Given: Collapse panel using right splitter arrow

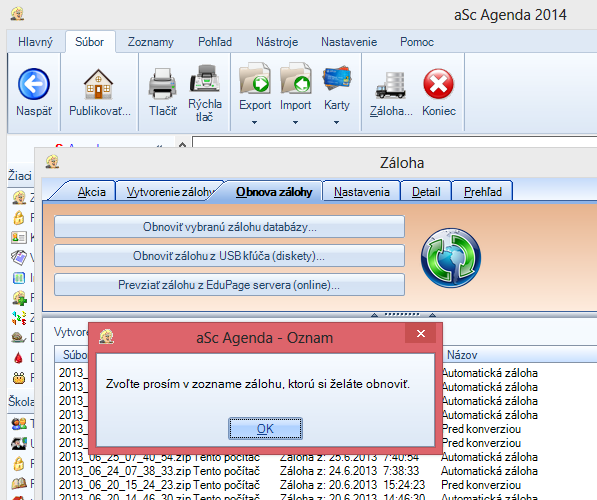Looking at the screenshot, I should click(433, 315).
